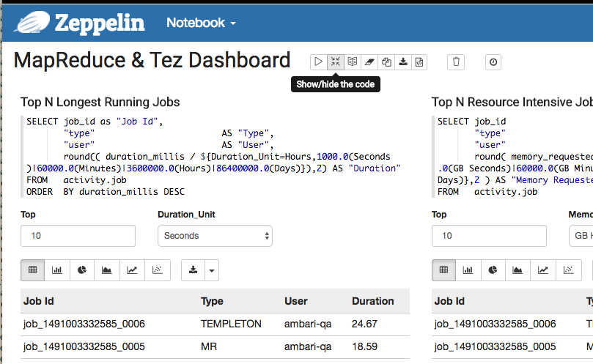Show the left result as an area chart

click(107, 270)
